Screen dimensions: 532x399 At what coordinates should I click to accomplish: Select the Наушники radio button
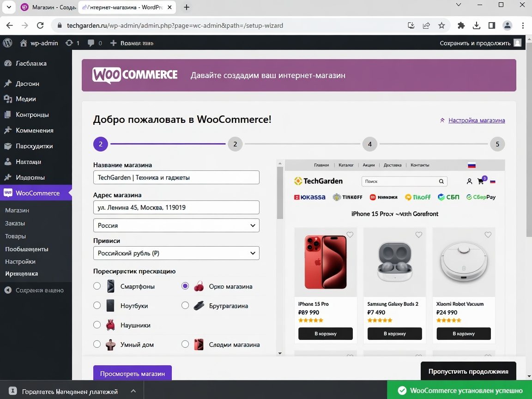(x=97, y=325)
